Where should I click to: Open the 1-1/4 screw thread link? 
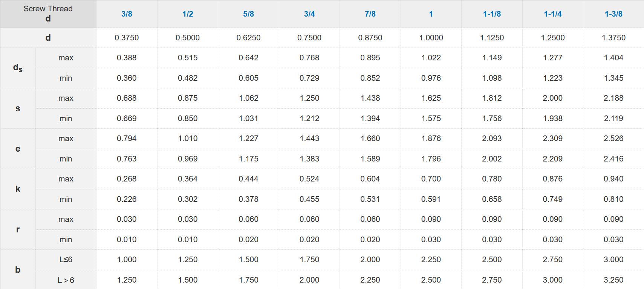[553, 14]
